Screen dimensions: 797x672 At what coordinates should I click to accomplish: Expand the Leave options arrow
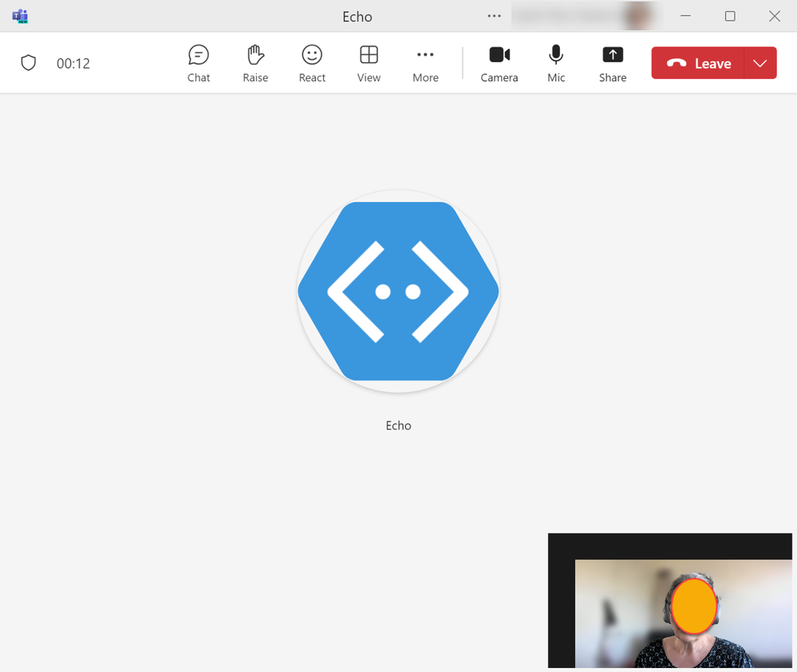point(760,63)
